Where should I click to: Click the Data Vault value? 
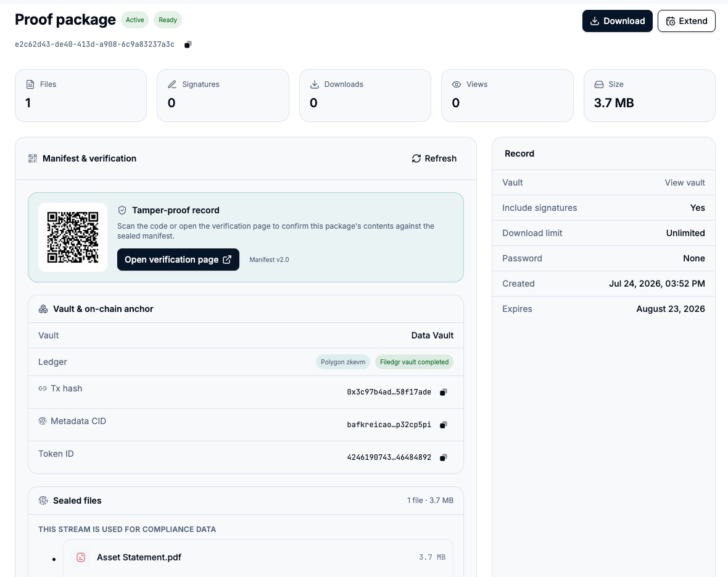(432, 336)
